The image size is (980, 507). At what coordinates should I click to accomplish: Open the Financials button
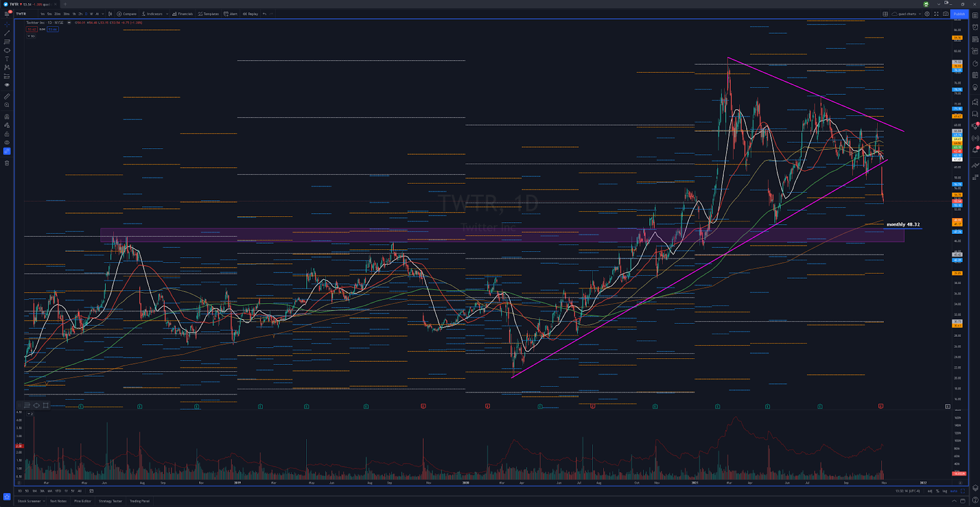183,13
